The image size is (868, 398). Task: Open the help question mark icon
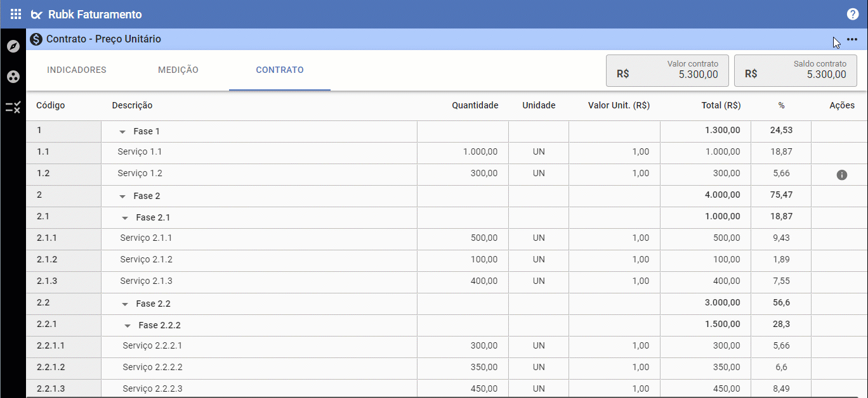coord(853,14)
